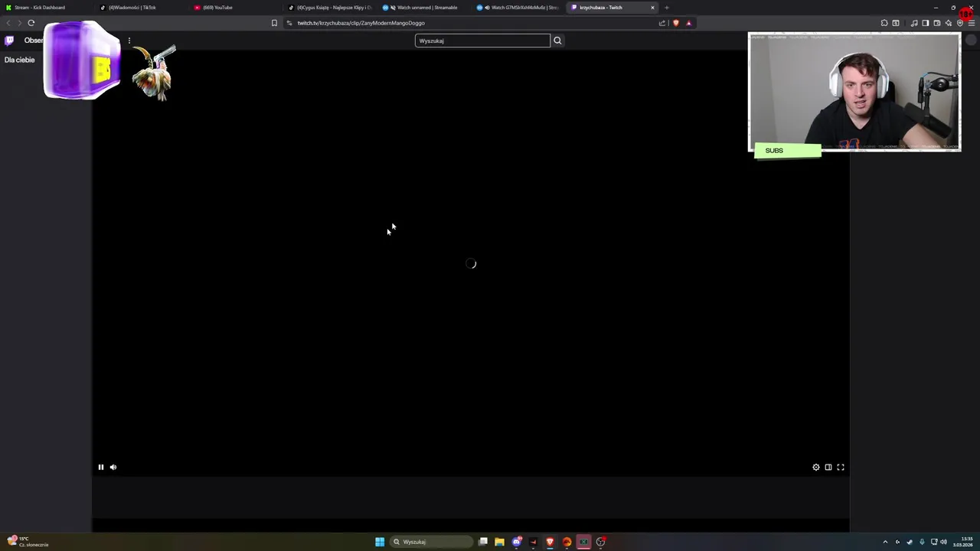980x551 pixels.
Task: Open Brave Rewards triangle icon
Action: tap(688, 23)
